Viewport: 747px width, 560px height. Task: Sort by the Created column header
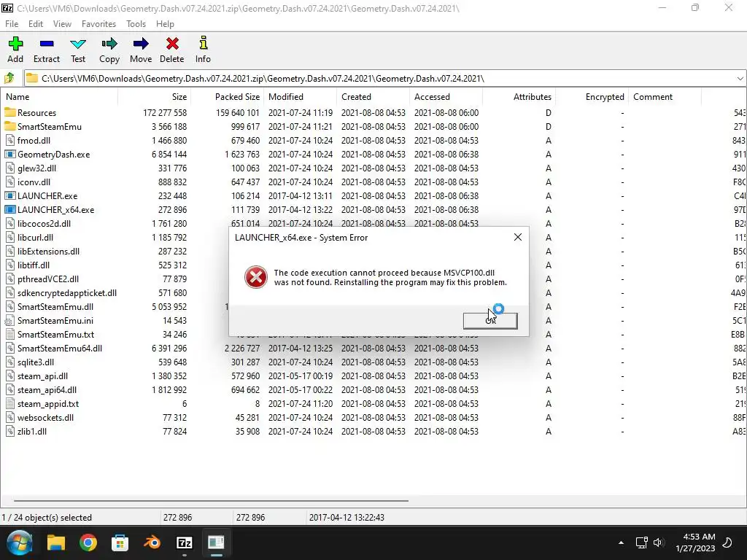[373, 97]
